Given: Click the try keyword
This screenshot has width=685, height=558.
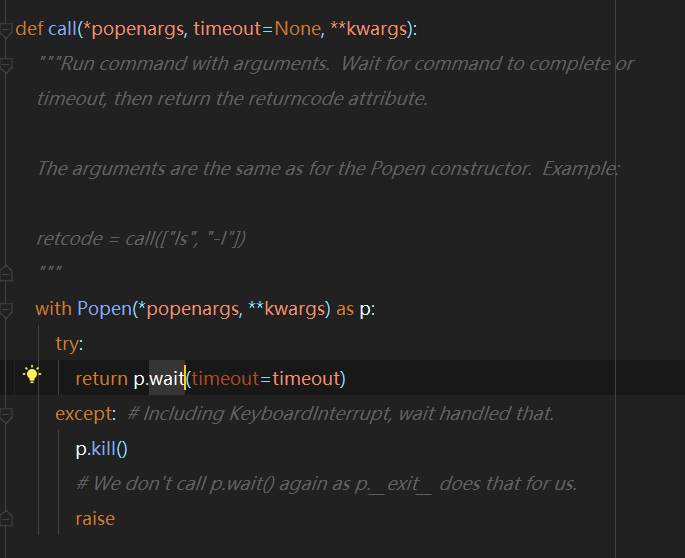Looking at the screenshot, I should [67, 344].
